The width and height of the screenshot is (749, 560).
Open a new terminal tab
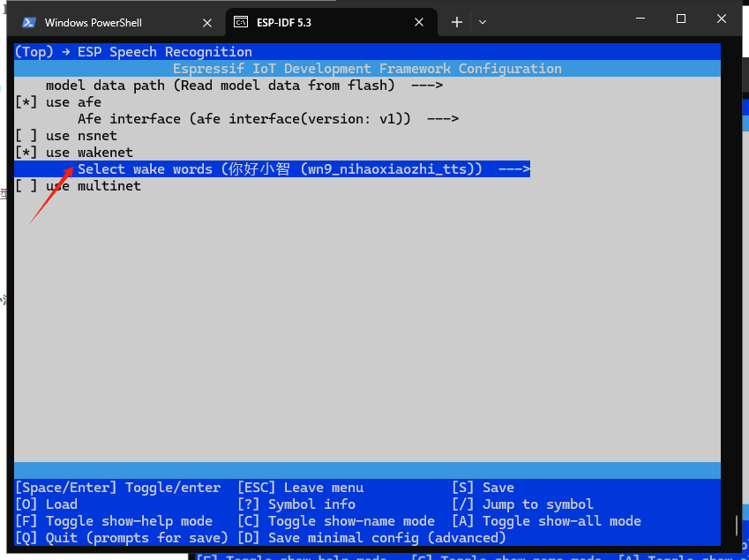click(457, 22)
